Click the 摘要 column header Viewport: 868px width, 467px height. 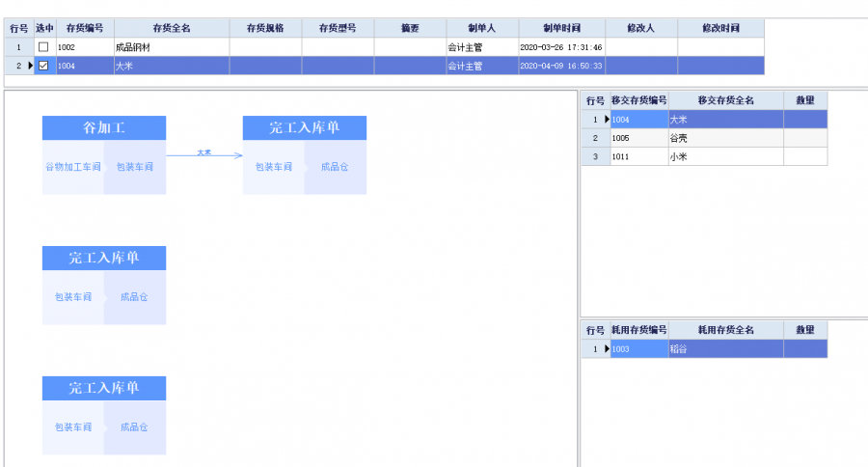tap(410, 28)
